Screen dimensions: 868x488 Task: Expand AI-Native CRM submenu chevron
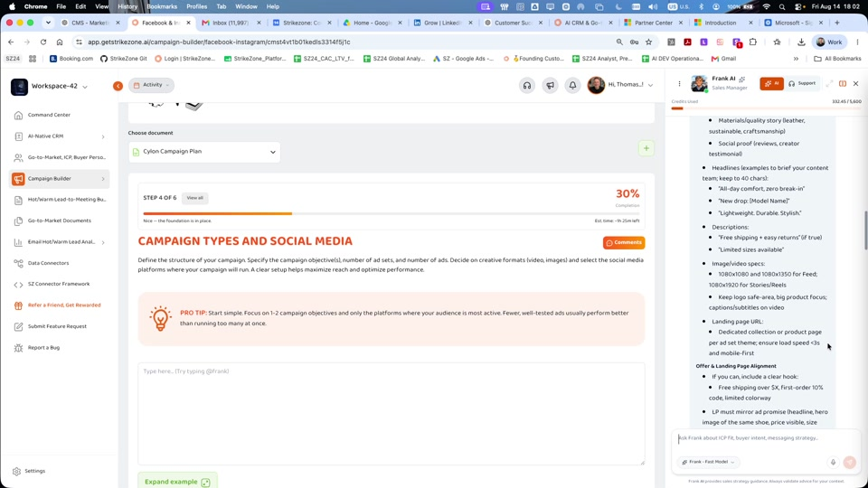(103, 136)
